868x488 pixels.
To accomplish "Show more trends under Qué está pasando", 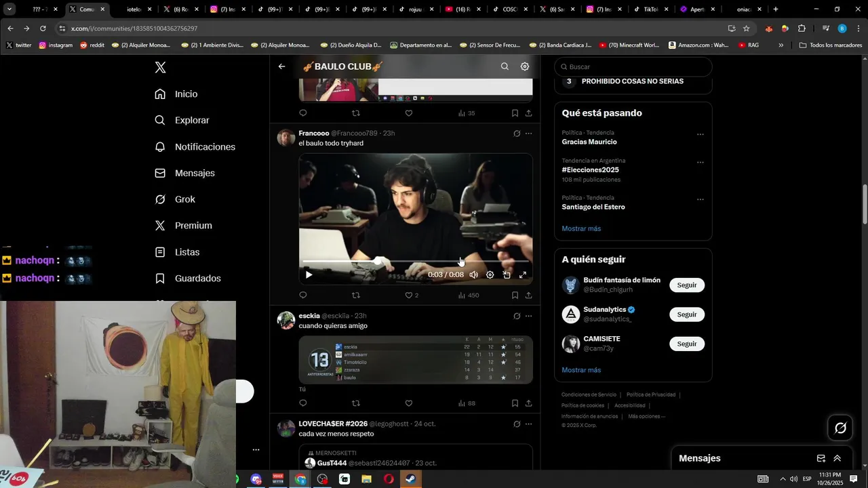I will point(581,229).
